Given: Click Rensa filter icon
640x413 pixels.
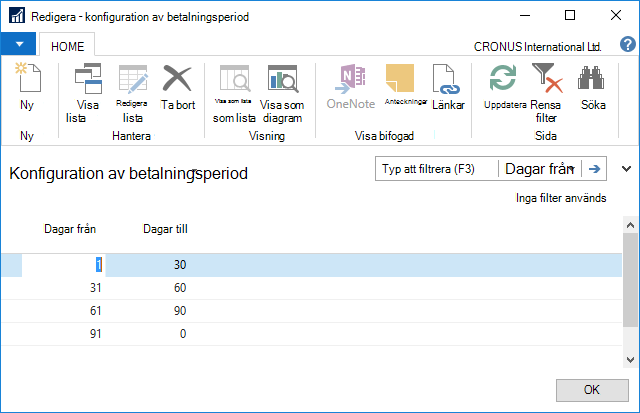Looking at the screenshot, I should [x=547, y=78].
